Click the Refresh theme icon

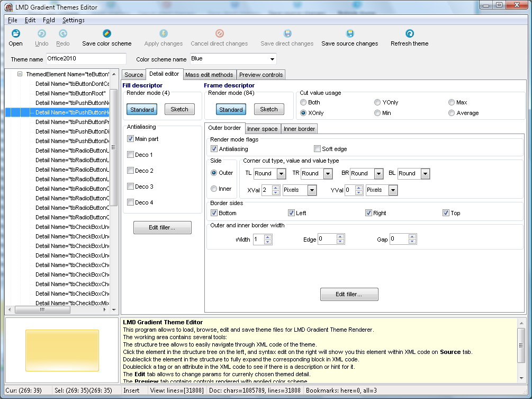[x=409, y=34]
